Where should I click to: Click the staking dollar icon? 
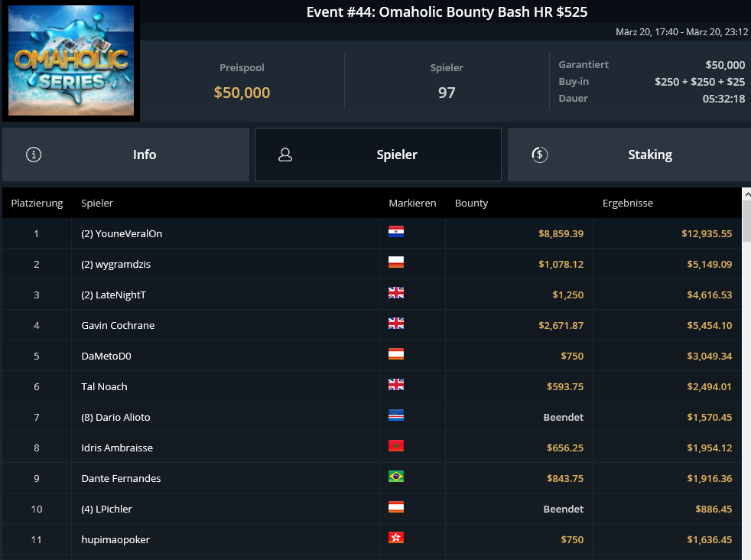540,155
